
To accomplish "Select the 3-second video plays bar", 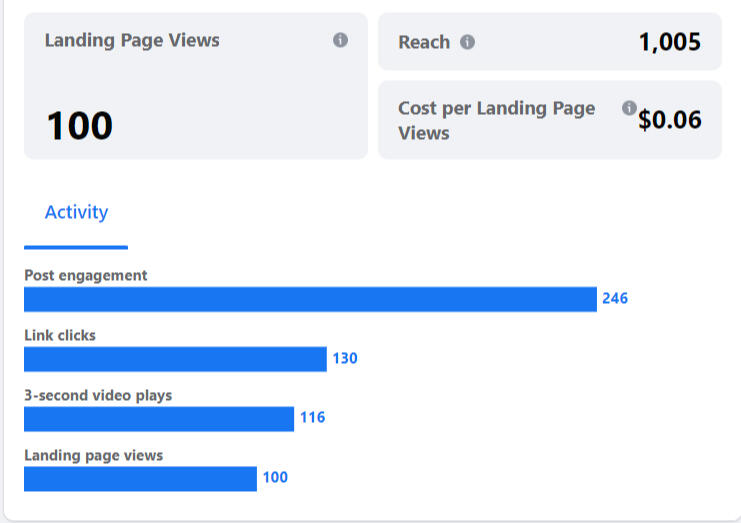I will [159, 419].
